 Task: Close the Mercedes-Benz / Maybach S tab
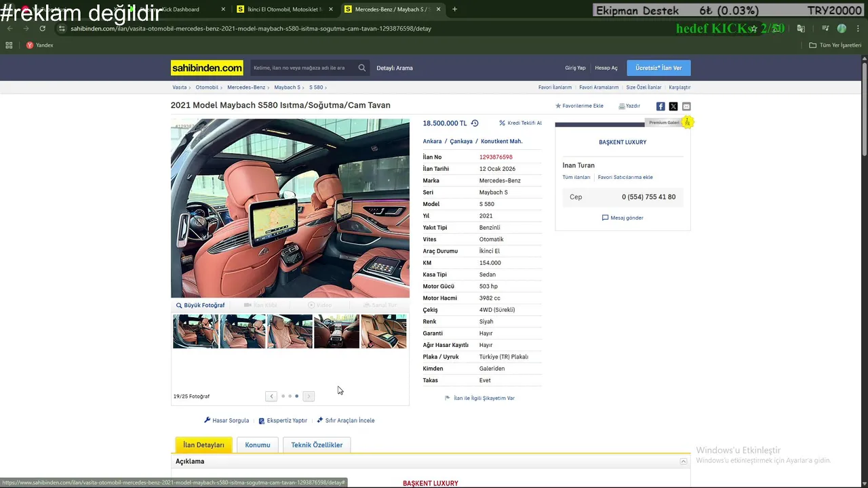(439, 9)
